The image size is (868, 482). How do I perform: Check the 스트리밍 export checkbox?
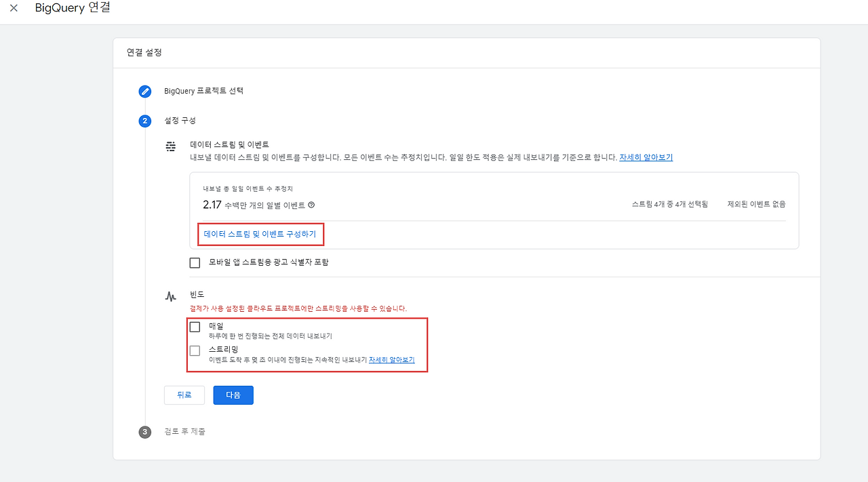pos(195,350)
